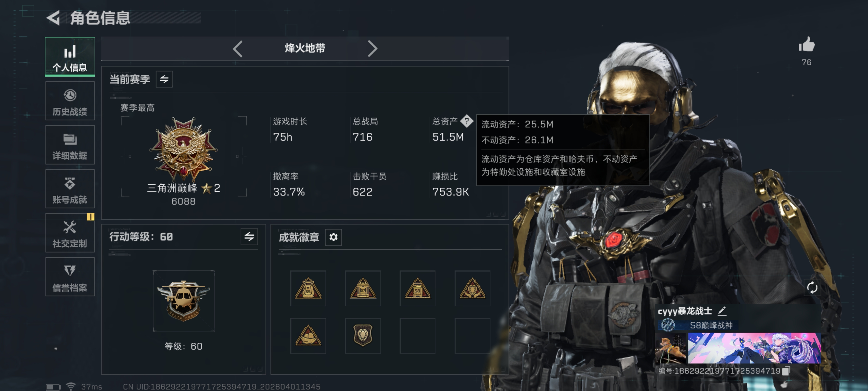Image resolution: width=868 pixels, height=391 pixels.
Task: Click the 总资产 question mark help icon
Action: (467, 121)
